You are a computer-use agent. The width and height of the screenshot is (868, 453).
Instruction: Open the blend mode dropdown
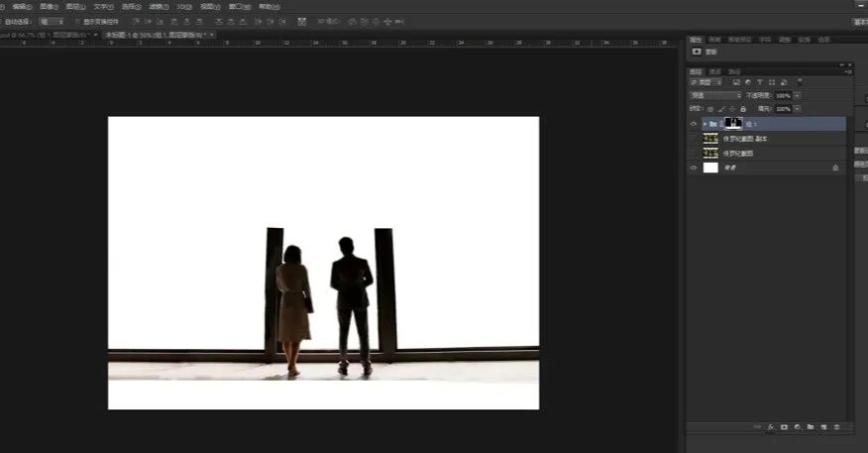click(715, 96)
